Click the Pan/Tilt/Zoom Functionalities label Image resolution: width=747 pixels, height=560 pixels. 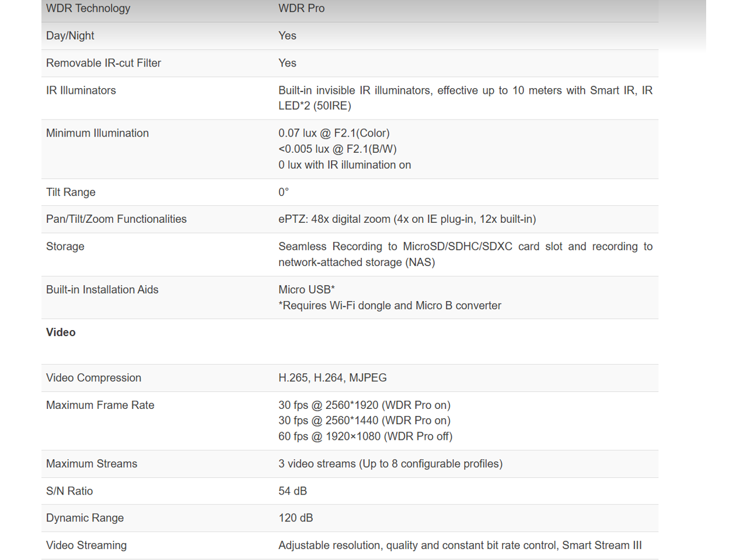point(116,219)
